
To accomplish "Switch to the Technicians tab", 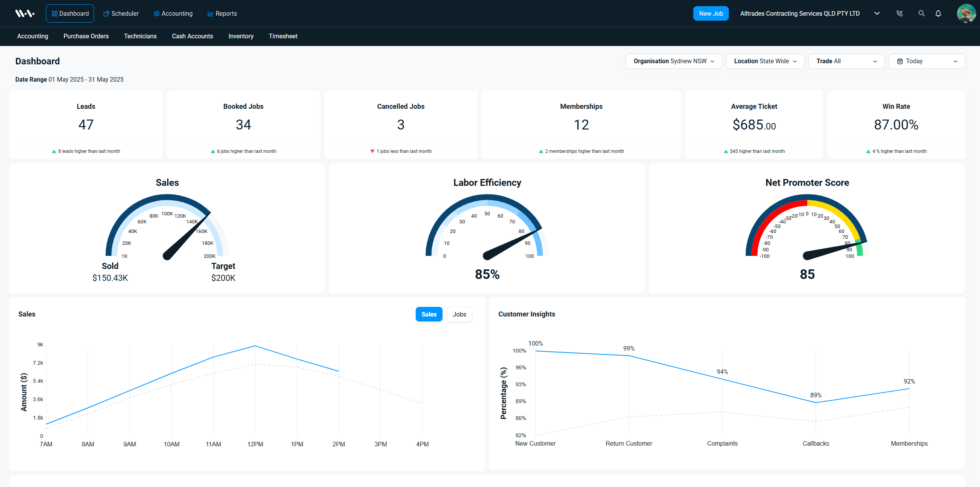I will click(140, 36).
